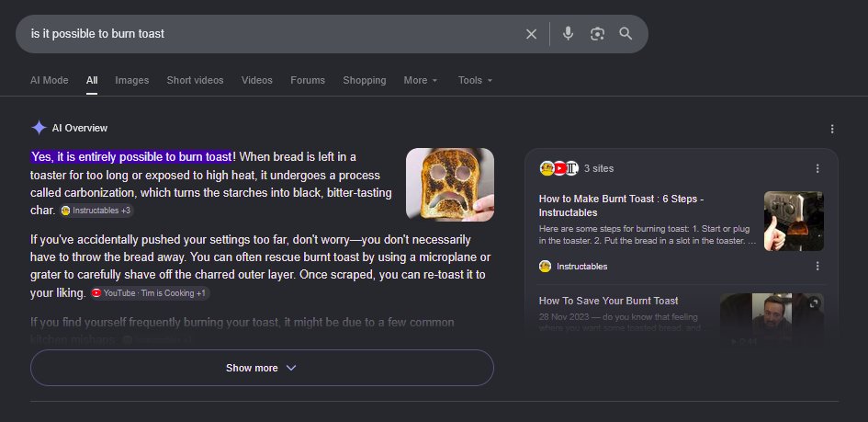The width and height of the screenshot is (868, 422).
Task: Start voice search with the microphone icon
Action: click(568, 34)
